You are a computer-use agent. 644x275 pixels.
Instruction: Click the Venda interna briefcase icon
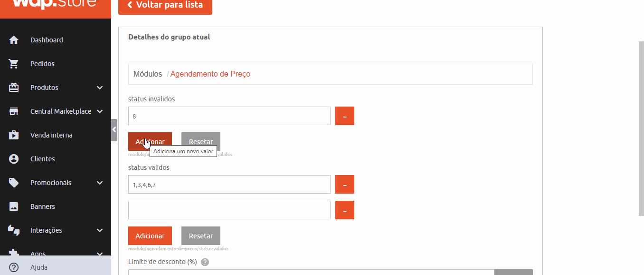pos(14,135)
